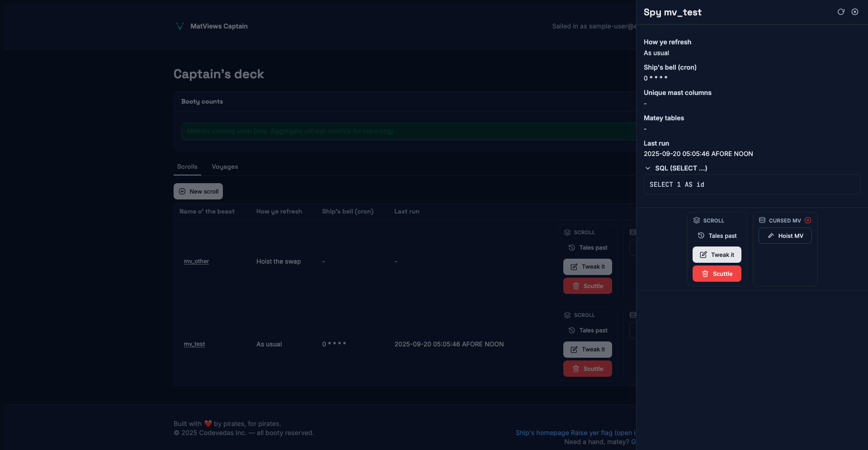
Task: Click the refresh icon in Spy panel header
Action: (841, 12)
